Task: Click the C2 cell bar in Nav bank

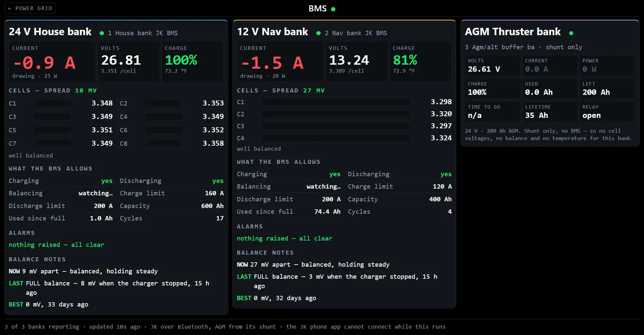Action: point(336,114)
